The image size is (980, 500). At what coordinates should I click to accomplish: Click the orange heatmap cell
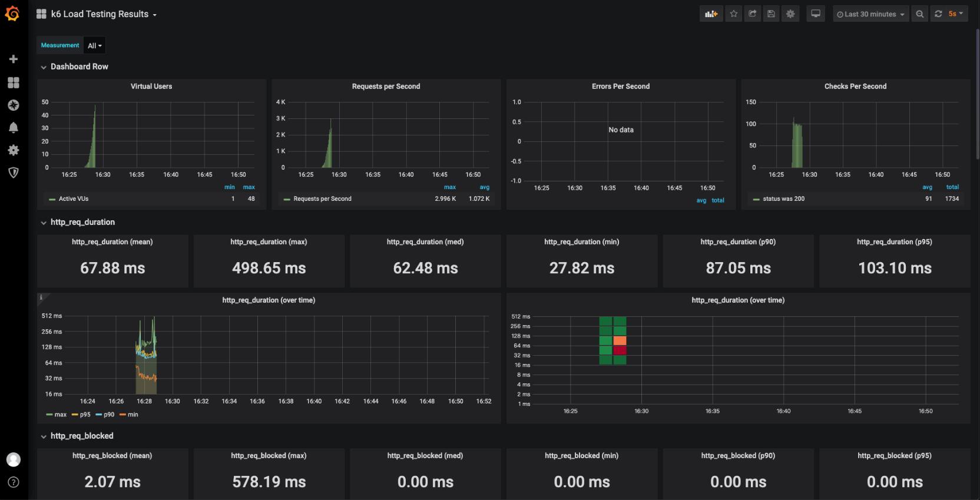pyautogui.click(x=620, y=340)
